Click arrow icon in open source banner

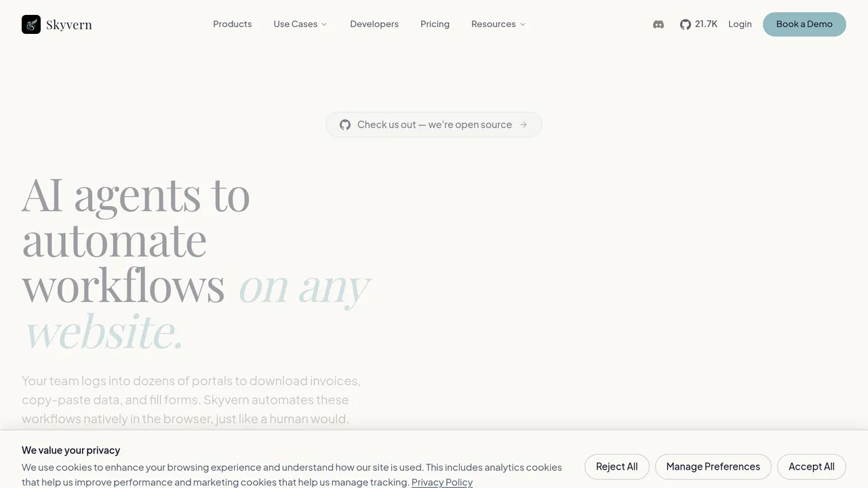click(524, 125)
